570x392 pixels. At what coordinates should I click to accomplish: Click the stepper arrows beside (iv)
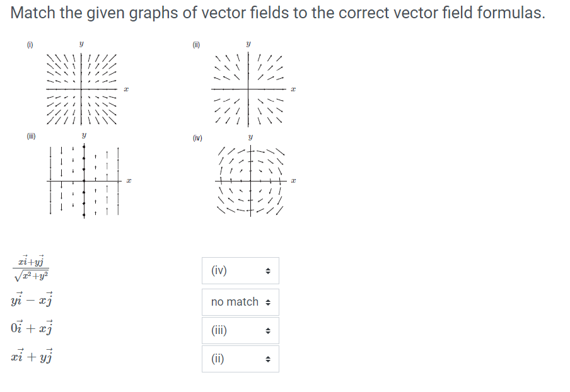[268, 270]
